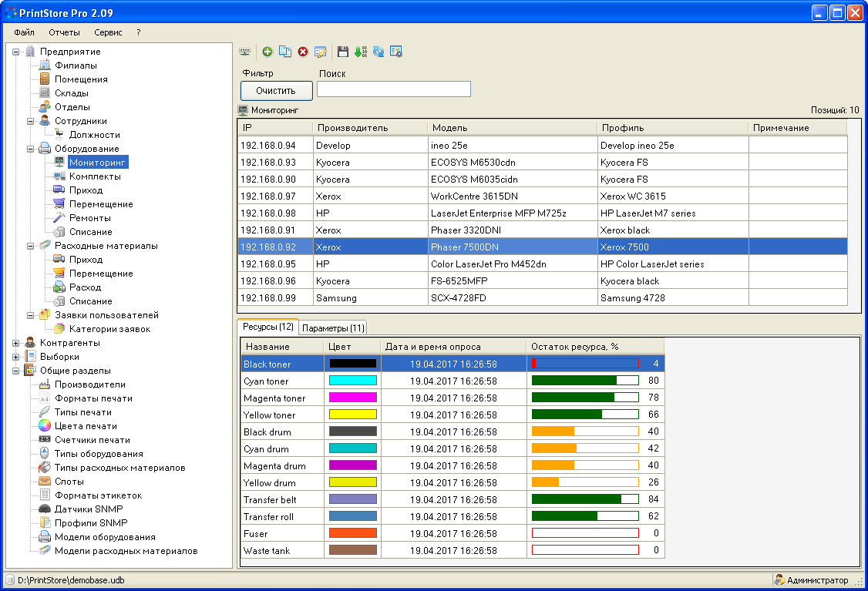Sort by the IP column header
The width and height of the screenshot is (868, 591).
click(276, 128)
